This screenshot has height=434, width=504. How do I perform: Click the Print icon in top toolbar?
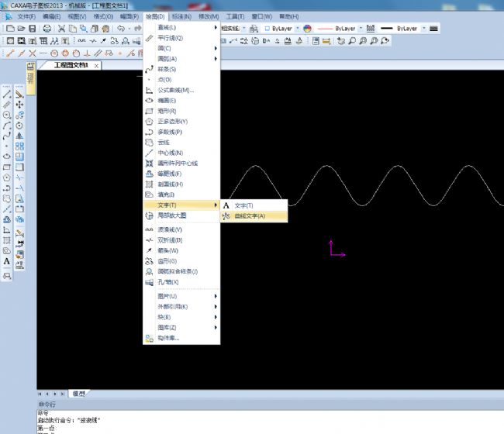pyautogui.click(x=47, y=28)
